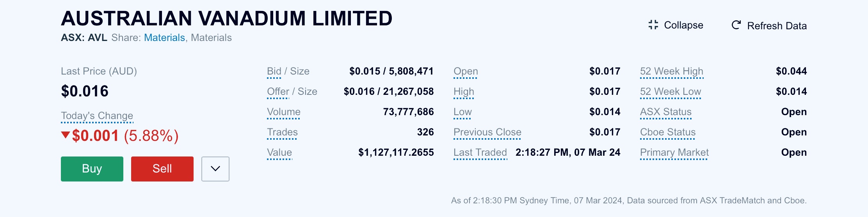868x217 pixels.
Task: Click the Today's Change label
Action: tap(97, 116)
